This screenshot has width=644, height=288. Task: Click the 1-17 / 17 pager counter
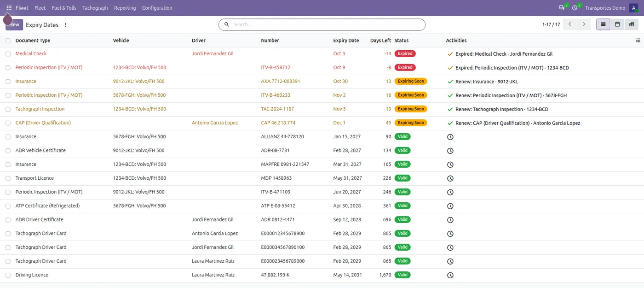(x=551, y=24)
